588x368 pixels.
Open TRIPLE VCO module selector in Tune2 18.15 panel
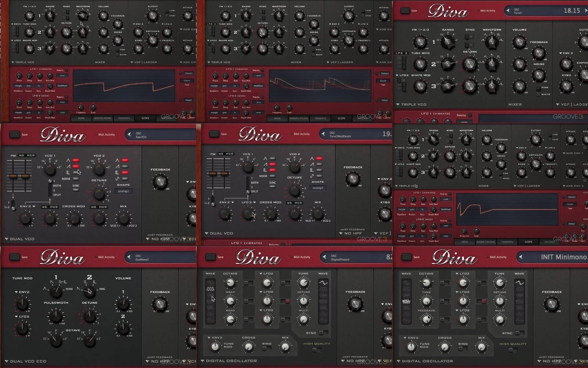[411, 104]
